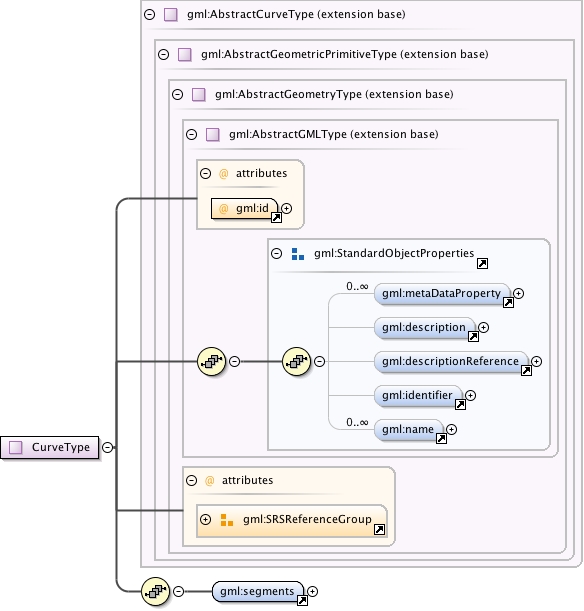Collapse gml:StandardObjectProperties group
Viewport: 584px width, 611px height.
[277, 254]
